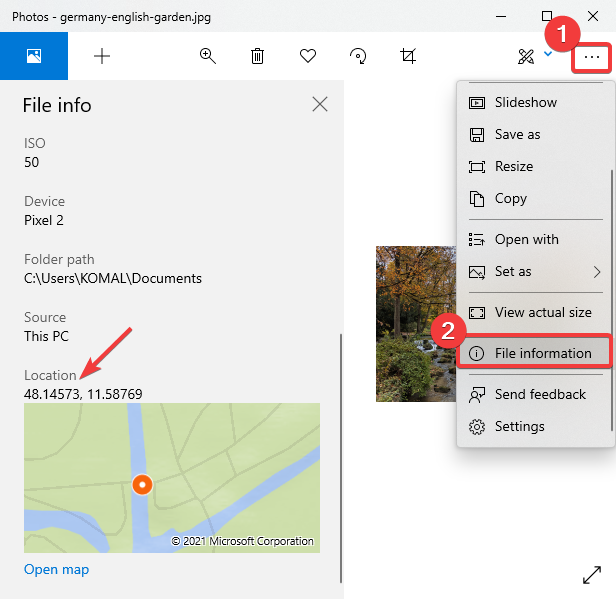
Task: Choose Slideshow from the menu
Action: point(525,102)
